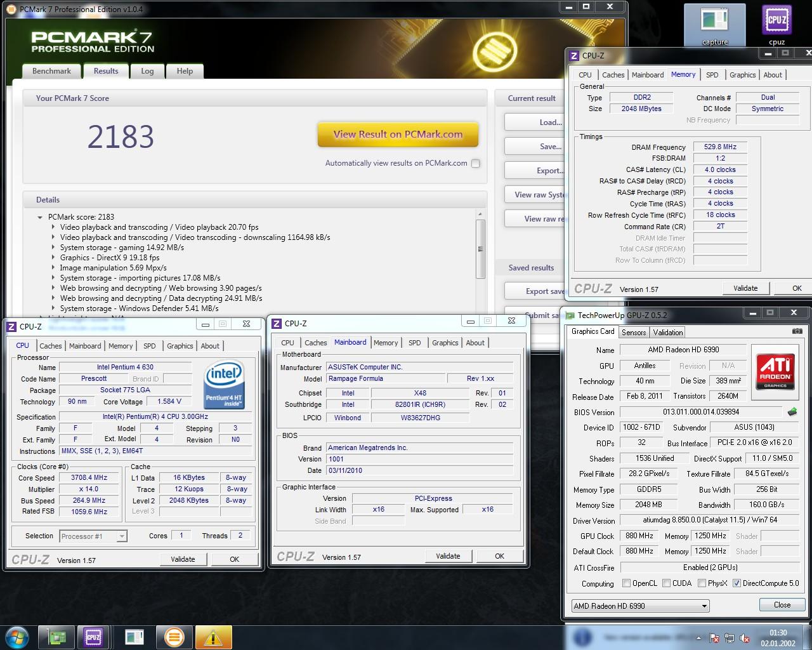This screenshot has width=812, height=650.
Task: Click the View raw System button
Action: pos(535,195)
